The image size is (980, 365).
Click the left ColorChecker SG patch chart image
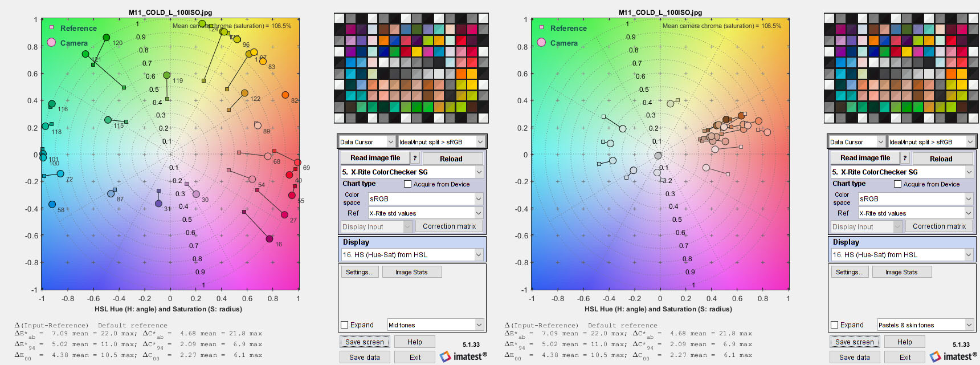(411, 68)
